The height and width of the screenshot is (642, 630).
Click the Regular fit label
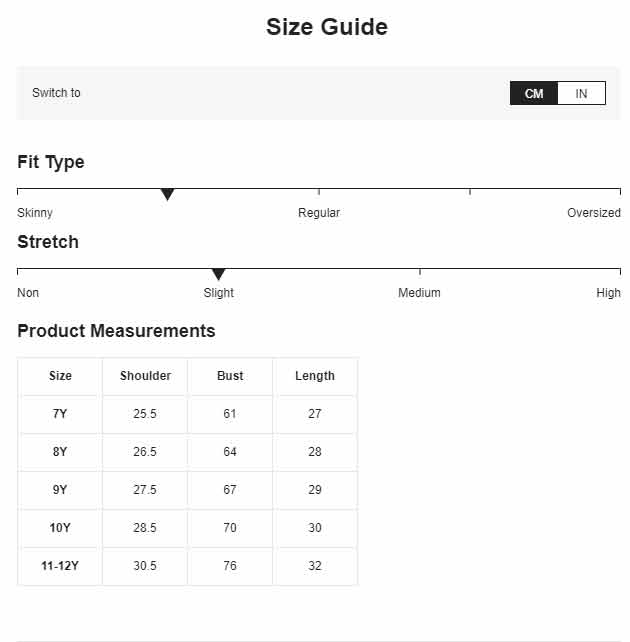click(x=319, y=213)
